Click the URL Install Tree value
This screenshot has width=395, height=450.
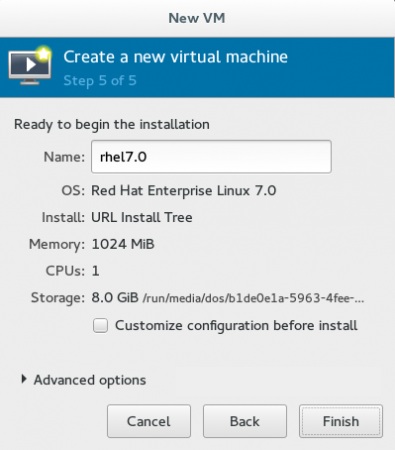click(142, 217)
